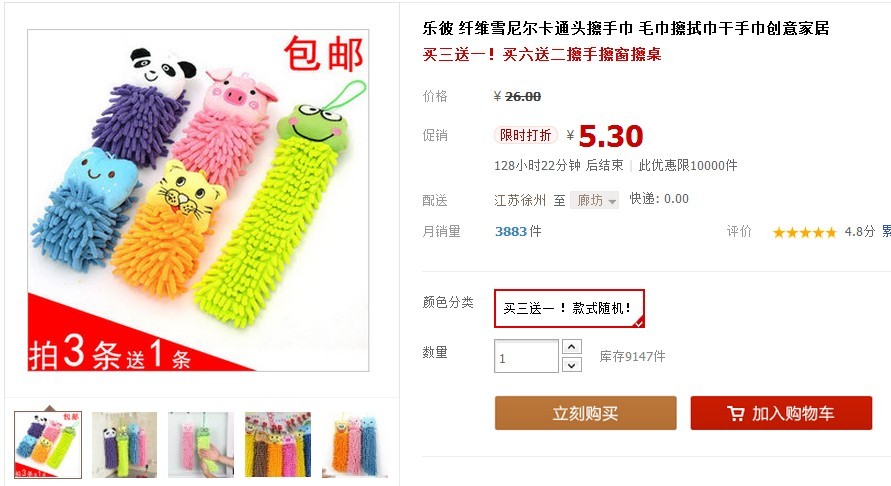
Task: Click the five-star rating icons
Action: [x=805, y=232]
